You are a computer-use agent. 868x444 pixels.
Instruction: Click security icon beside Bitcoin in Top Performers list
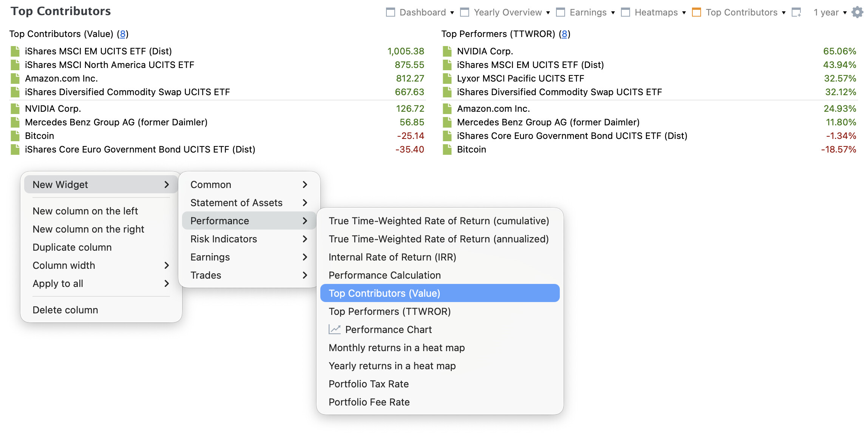pos(447,150)
